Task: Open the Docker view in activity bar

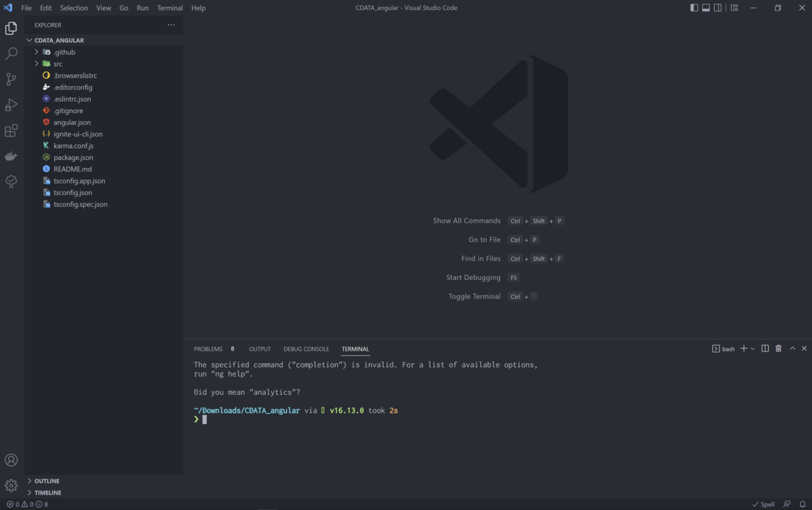Action: pyautogui.click(x=12, y=156)
